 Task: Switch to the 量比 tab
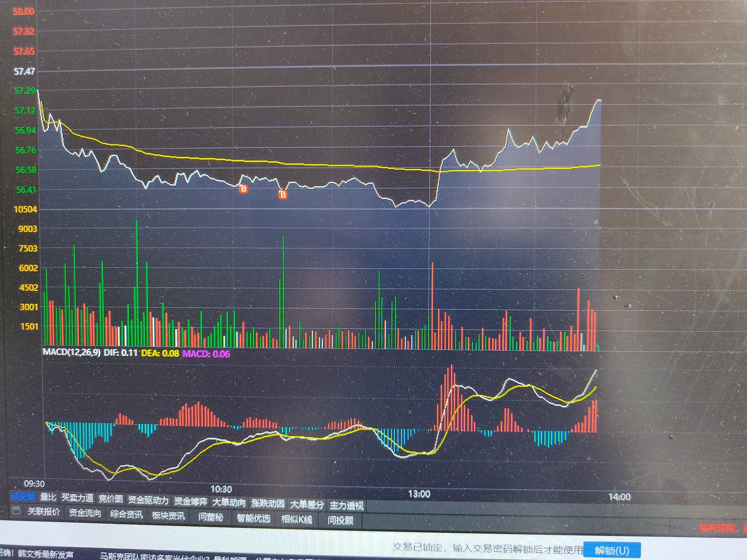tap(48, 497)
